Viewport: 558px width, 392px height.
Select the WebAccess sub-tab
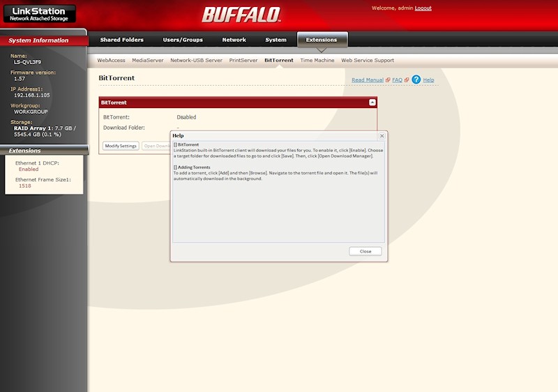112,61
